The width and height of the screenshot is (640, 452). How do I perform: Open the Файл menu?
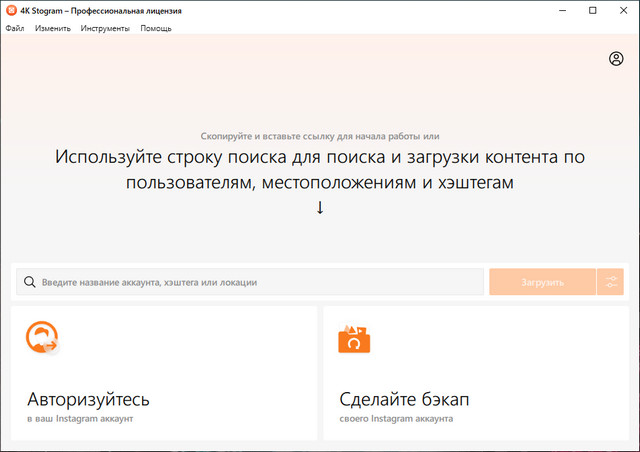[14, 28]
